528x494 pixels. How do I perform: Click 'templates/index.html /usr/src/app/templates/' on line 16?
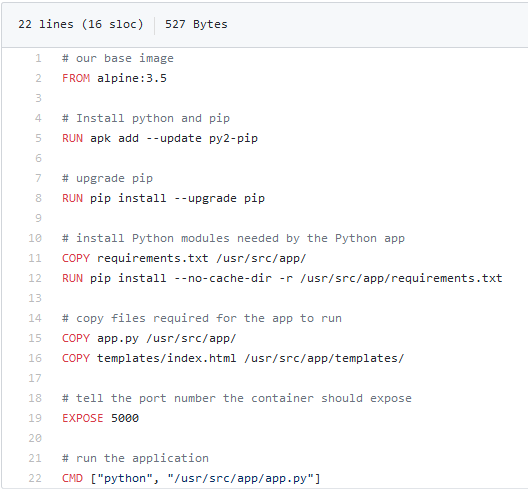[251, 358]
